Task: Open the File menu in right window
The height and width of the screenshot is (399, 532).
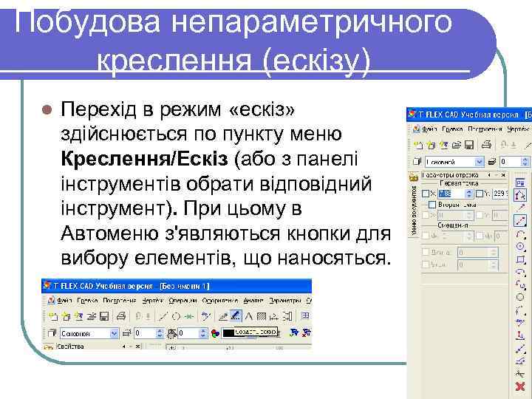Action: [429, 129]
